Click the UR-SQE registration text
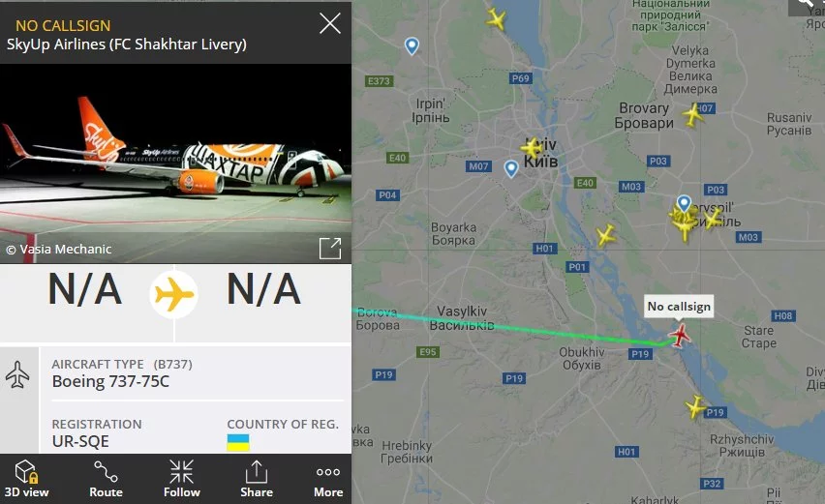 pos(80,441)
